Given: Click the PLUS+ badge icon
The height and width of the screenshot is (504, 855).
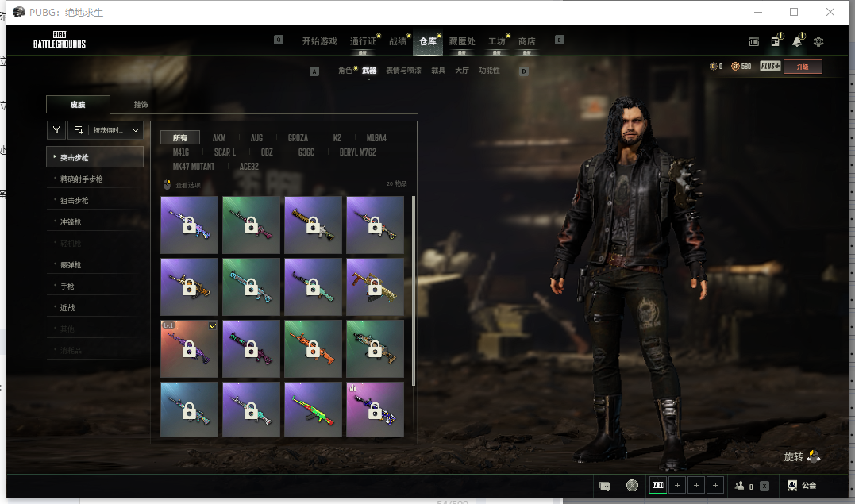Looking at the screenshot, I should (x=769, y=67).
